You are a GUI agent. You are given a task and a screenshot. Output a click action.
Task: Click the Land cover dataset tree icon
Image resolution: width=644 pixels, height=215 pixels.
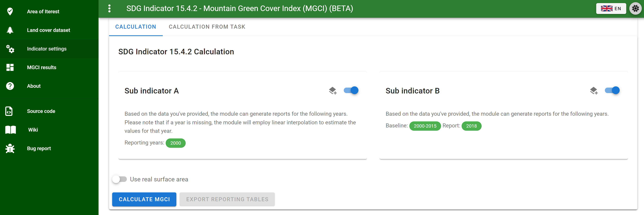point(10,30)
